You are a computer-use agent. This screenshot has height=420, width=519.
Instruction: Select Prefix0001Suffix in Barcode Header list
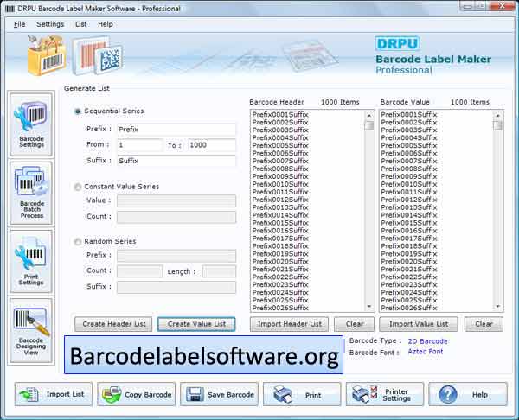point(280,115)
